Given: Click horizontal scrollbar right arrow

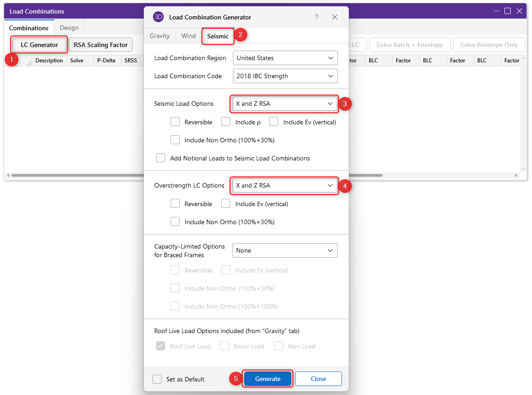Looking at the screenshot, I should (x=516, y=175).
